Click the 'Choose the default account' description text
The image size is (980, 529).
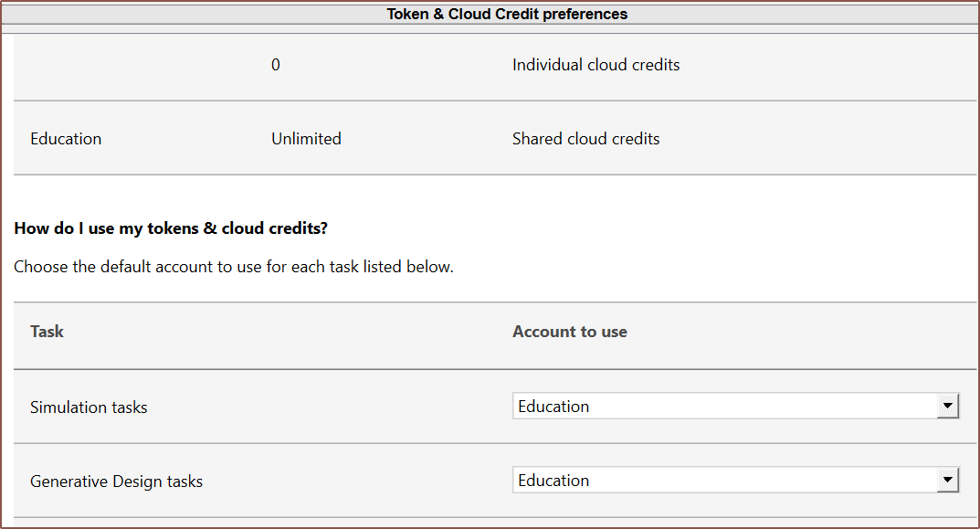234,268
